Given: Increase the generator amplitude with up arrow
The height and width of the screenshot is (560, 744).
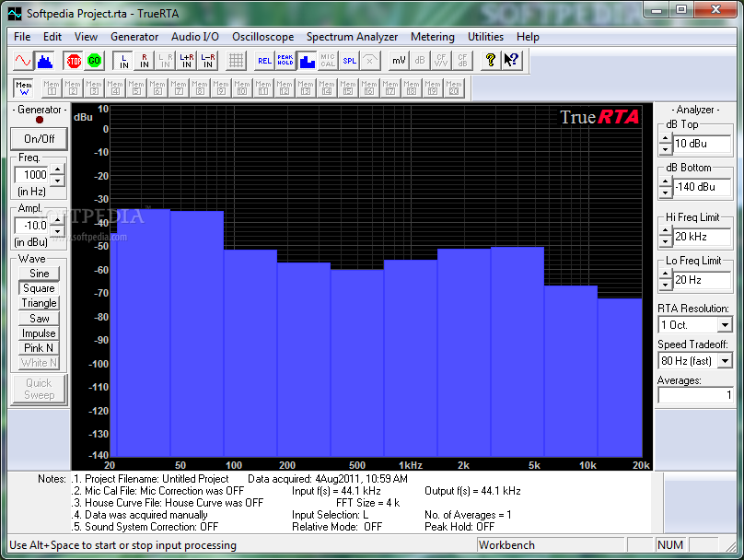Looking at the screenshot, I should (57, 220).
